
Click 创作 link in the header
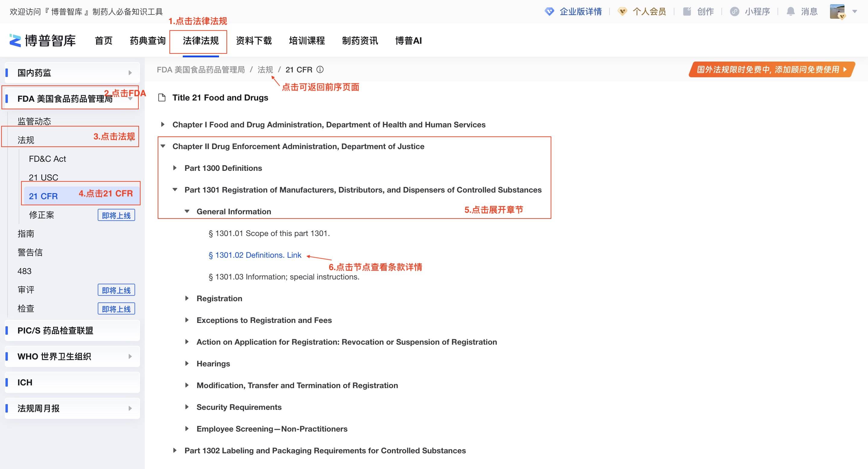pos(705,11)
